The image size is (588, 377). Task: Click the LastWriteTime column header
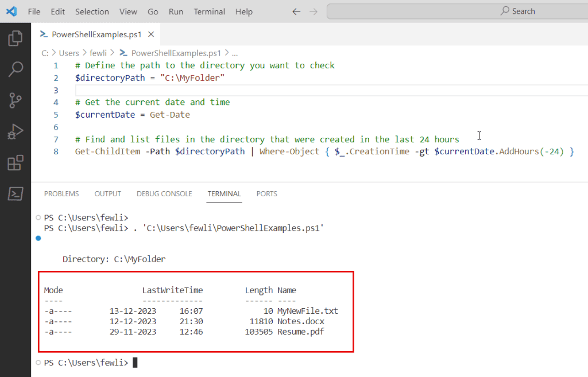[172, 290]
